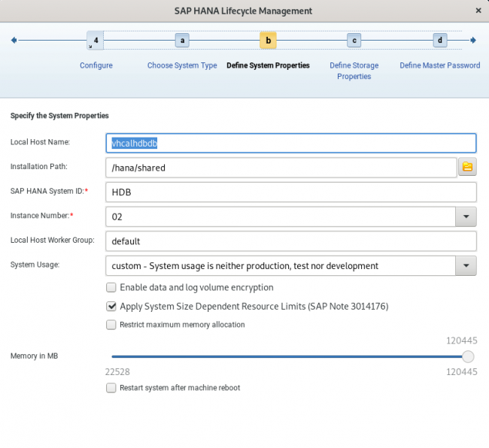Enable data and log volume encryption

click(x=111, y=287)
